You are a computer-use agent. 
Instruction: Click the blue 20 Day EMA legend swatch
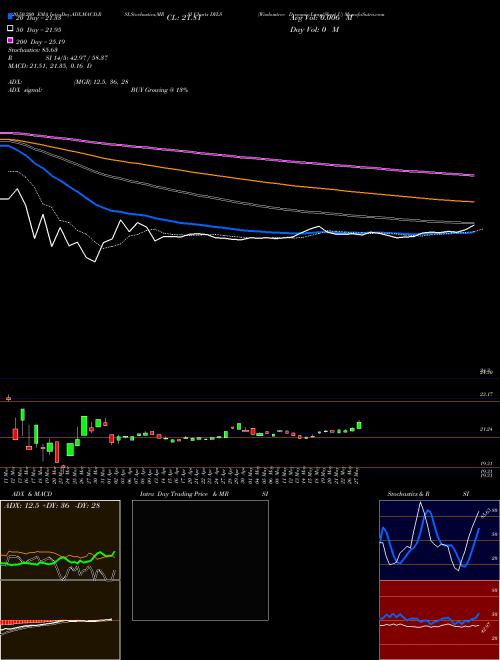pos(11,16)
